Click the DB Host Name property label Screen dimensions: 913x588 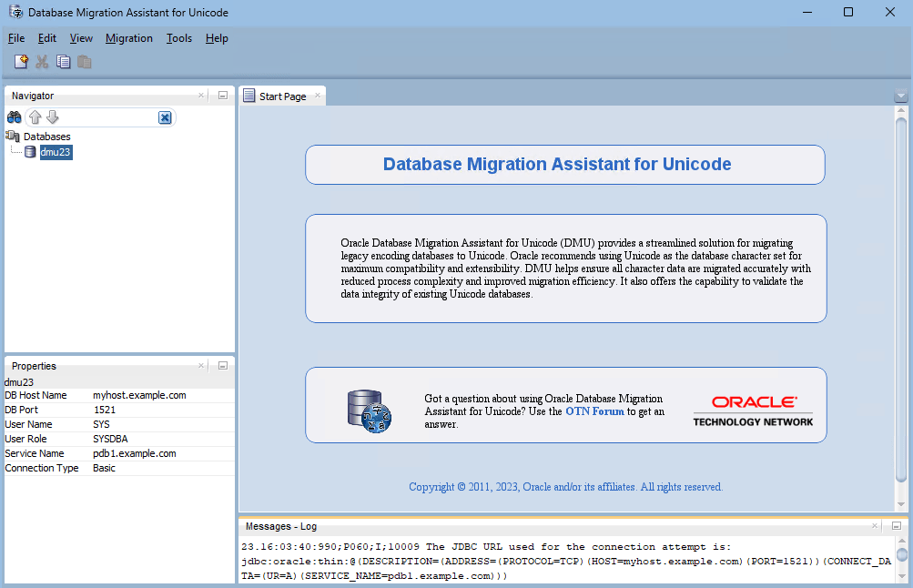tap(36, 395)
